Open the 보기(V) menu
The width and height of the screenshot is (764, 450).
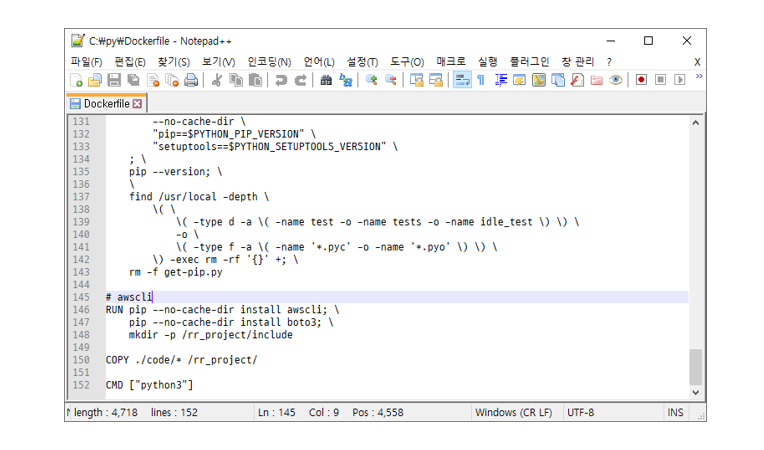click(219, 62)
